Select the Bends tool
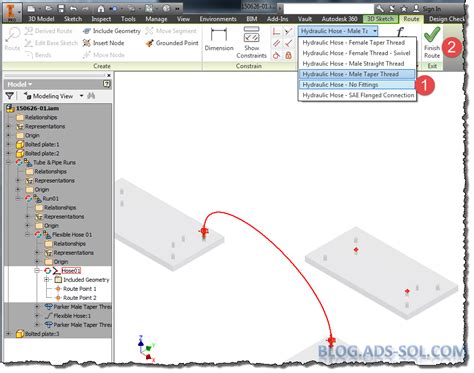This screenshot has width=474, height=373. [x=38, y=55]
